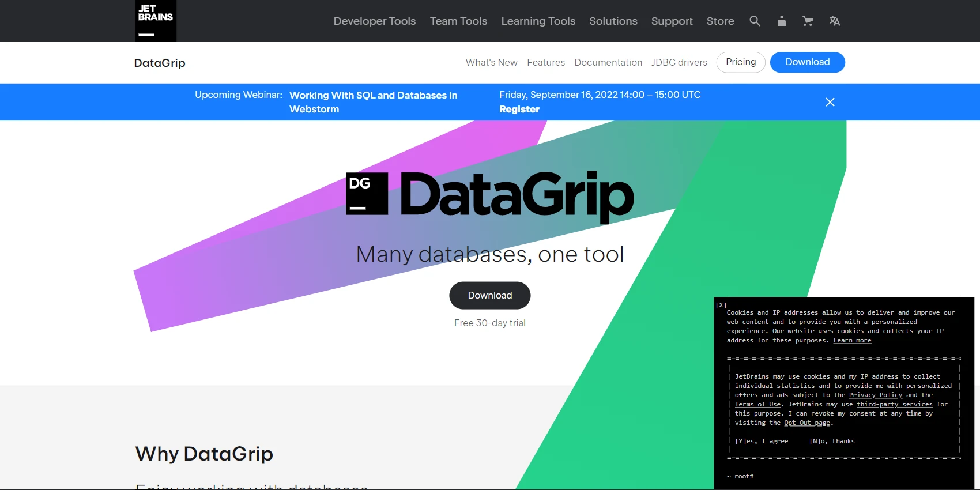Open Solutions menu

613,21
